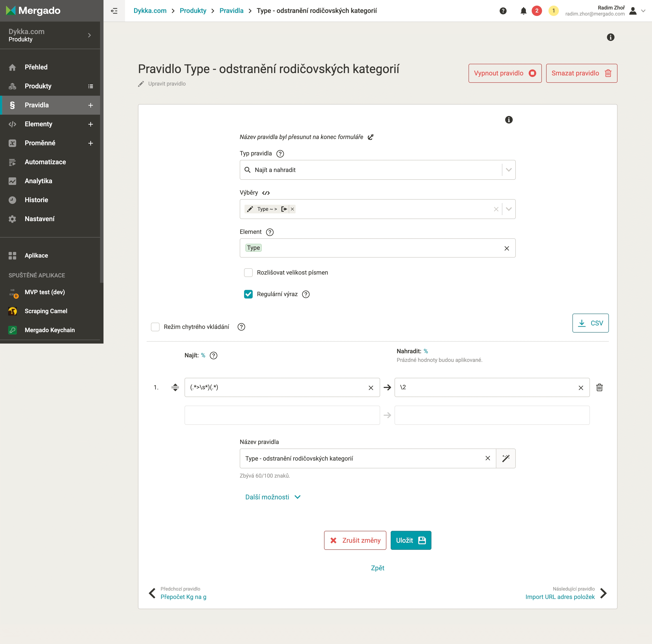
Task: Click the magic wand name generator icon
Action: coord(506,458)
